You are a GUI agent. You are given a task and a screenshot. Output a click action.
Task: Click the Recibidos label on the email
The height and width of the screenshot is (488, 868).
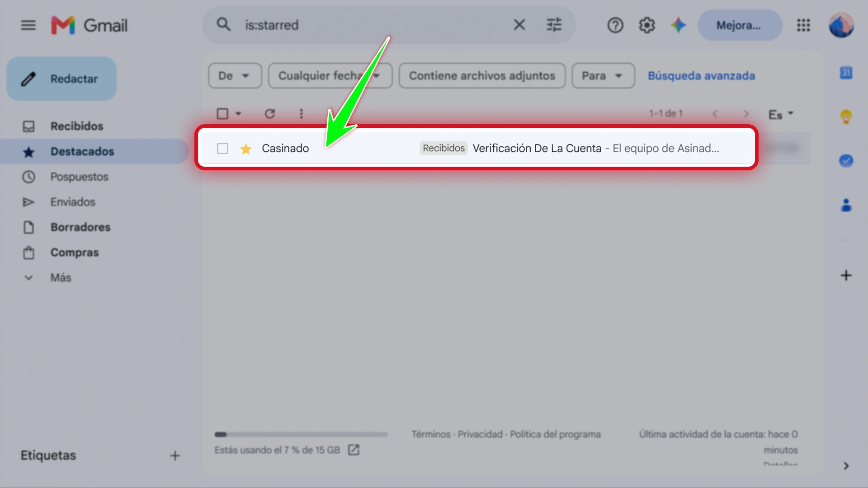[x=443, y=148]
